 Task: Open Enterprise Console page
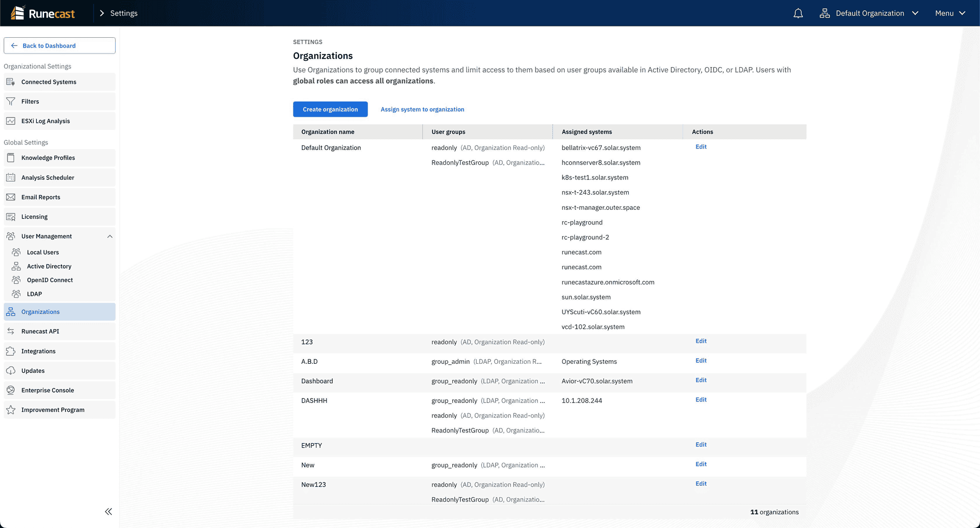(x=60, y=390)
